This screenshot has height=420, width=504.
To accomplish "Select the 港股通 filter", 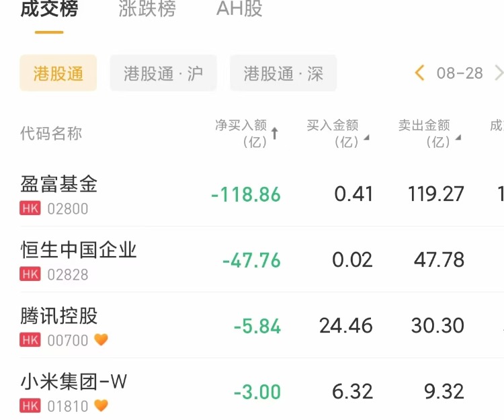I will pos(58,73).
